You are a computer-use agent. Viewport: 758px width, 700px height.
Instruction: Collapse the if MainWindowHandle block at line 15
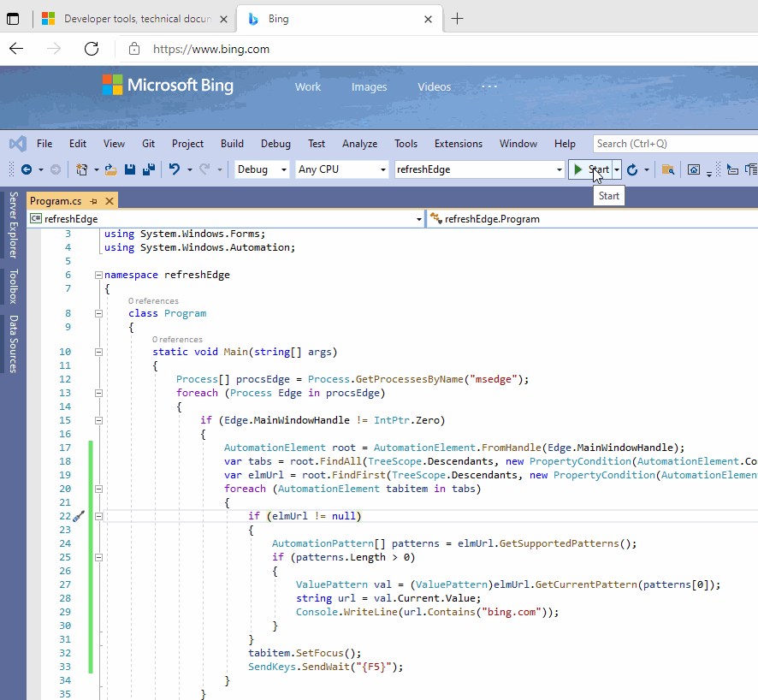coord(98,420)
